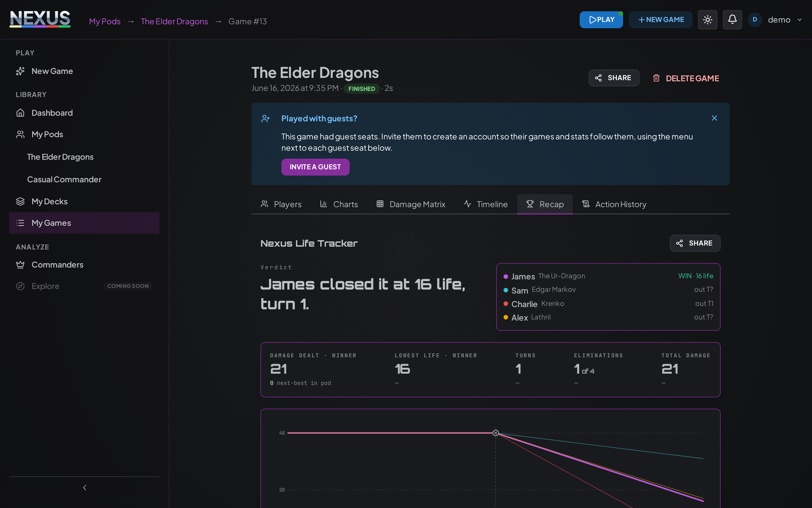Open My Decks from the sidebar
Viewport: 812px width, 508px height.
pos(84,202)
